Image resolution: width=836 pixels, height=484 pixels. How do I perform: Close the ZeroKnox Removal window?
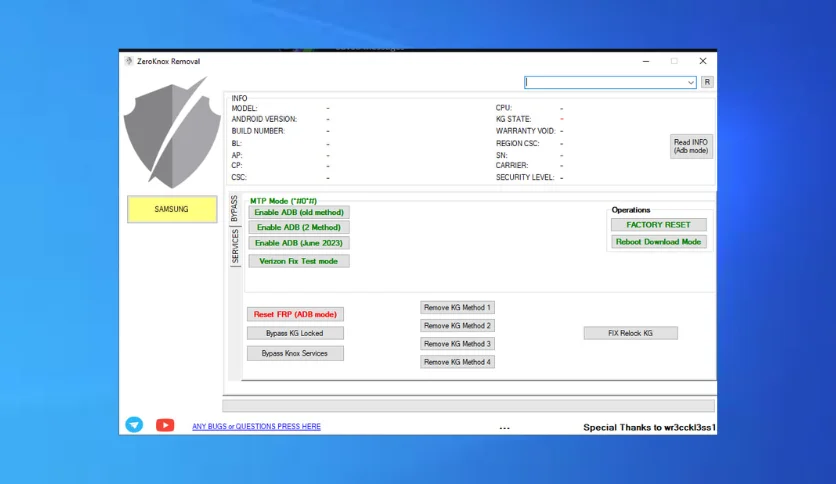[x=703, y=61]
